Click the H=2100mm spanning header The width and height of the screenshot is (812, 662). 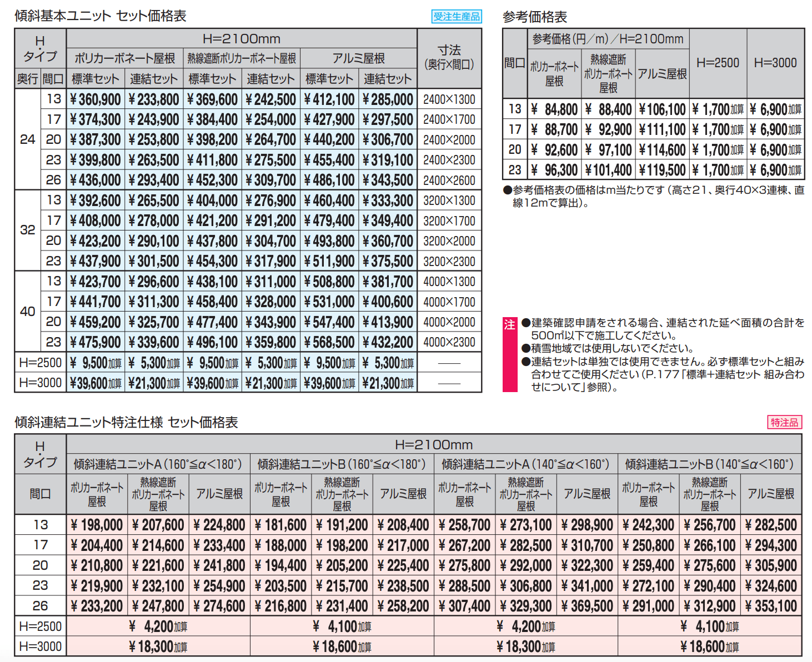[242, 39]
